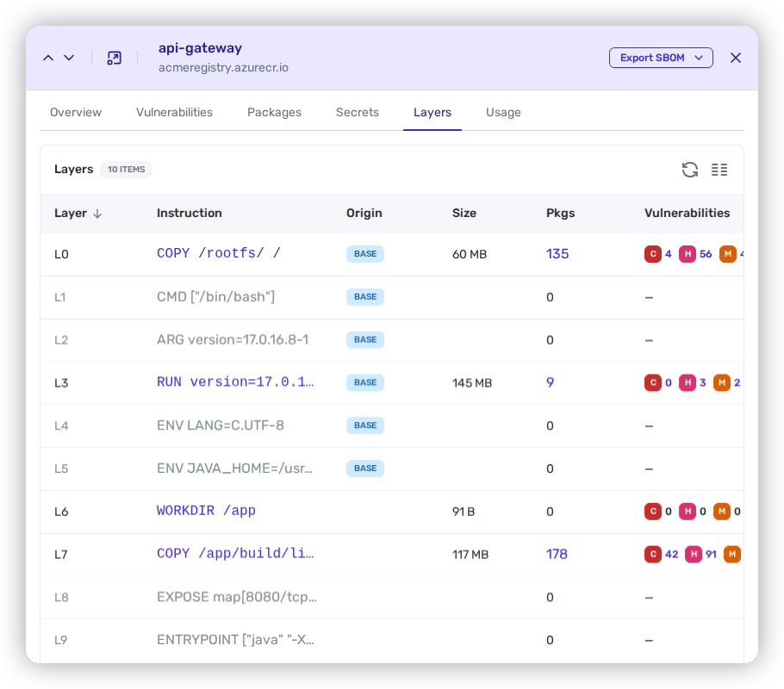784x689 pixels.
Task: Open RUN version=17.0.1… instruction link
Action: [235, 382]
